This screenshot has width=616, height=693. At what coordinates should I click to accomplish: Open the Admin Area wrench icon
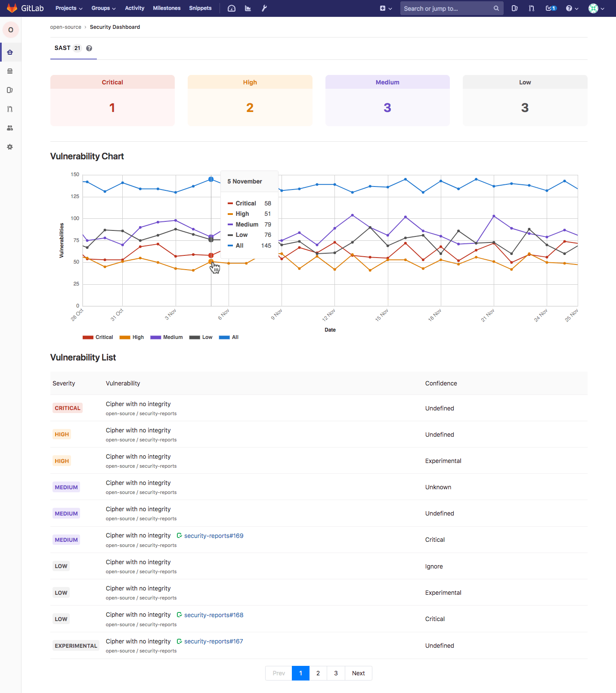tap(264, 8)
